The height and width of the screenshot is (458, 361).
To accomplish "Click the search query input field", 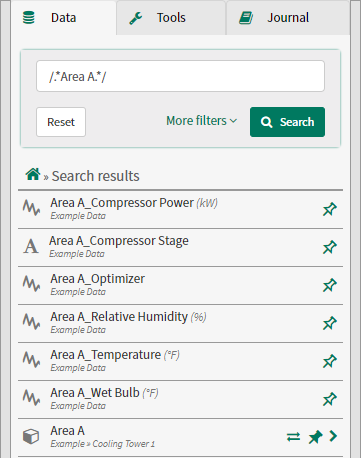I will (180, 76).
